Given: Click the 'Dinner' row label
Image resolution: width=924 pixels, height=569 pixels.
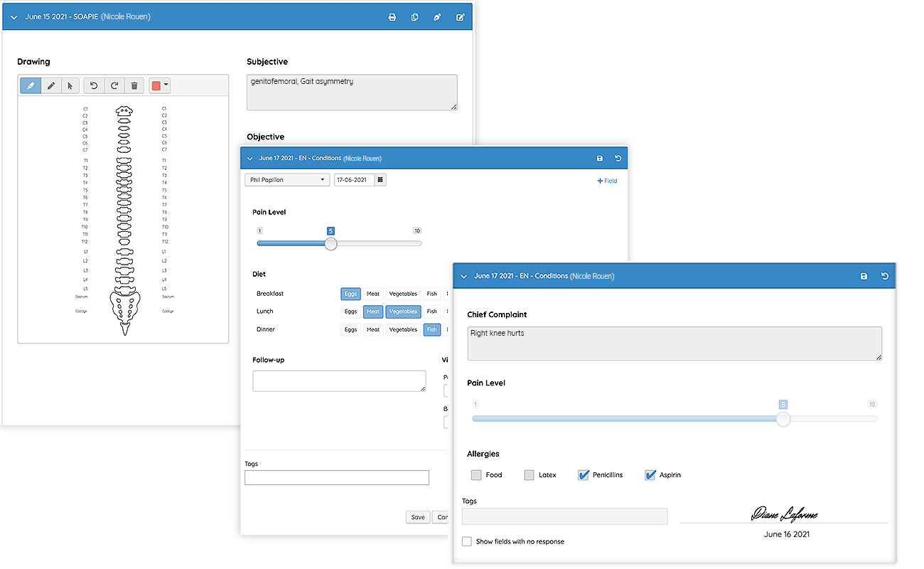Looking at the screenshot, I should [x=266, y=330].
